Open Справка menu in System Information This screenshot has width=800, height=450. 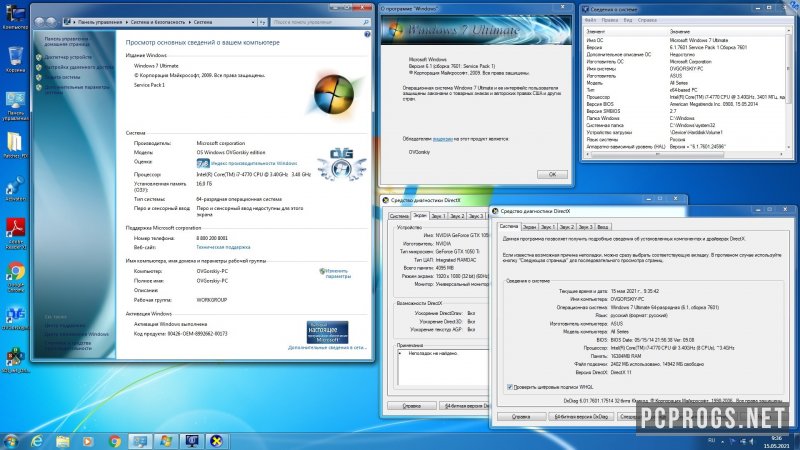point(647,20)
